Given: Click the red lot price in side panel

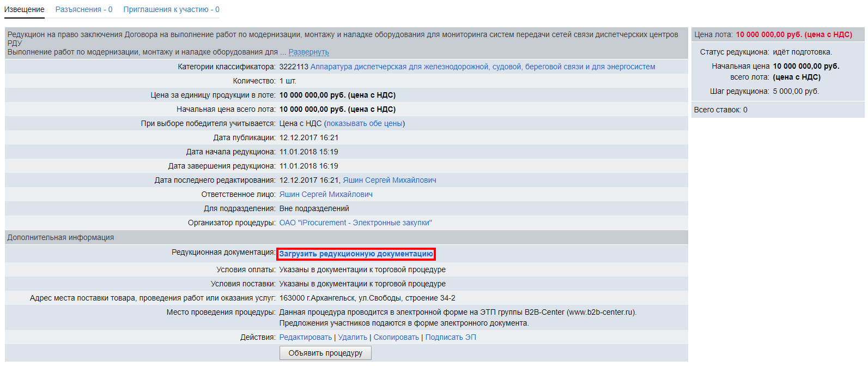Looking at the screenshot, I should [x=793, y=34].
